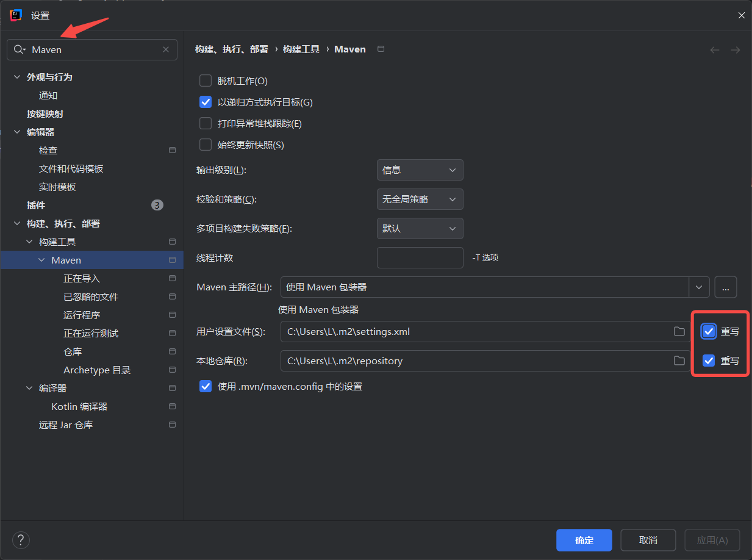Toggle 重写 checkbox for local repository
Screen dimensions: 752x560
tap(709, 361)
